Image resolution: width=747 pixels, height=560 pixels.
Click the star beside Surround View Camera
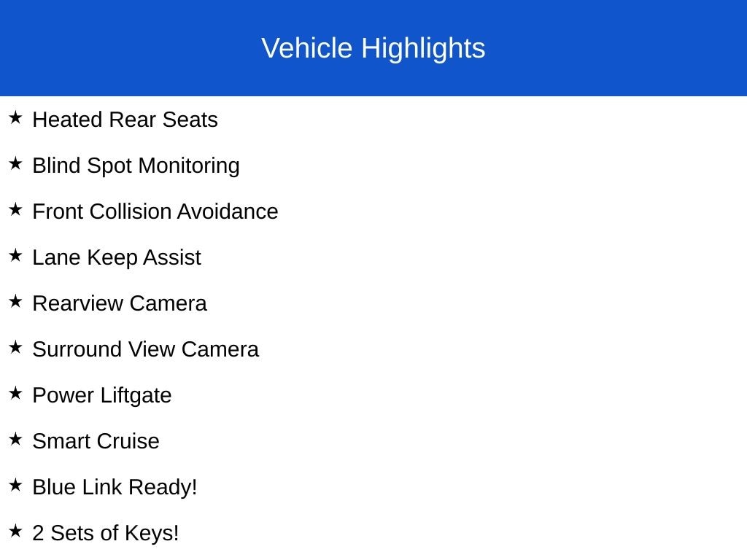pyautogui.click(x=15, y=347)
